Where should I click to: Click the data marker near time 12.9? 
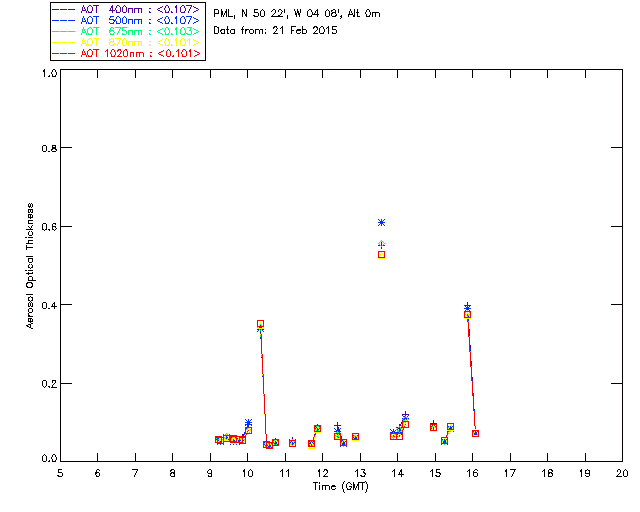click(356, 437)
